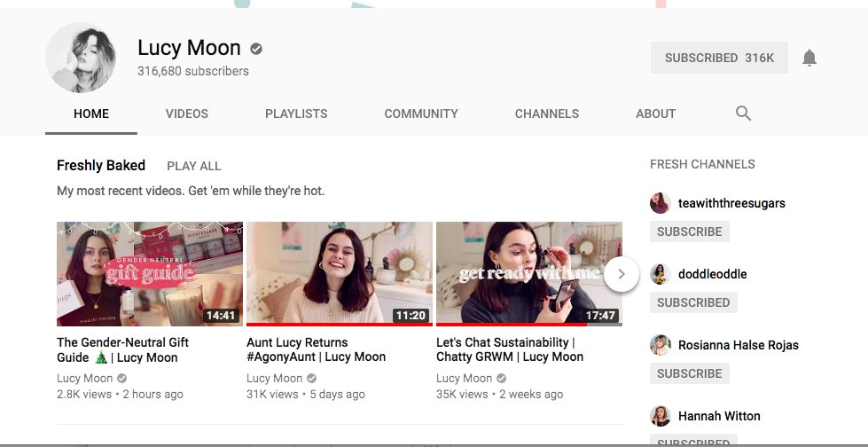Click the Lucy Moon channel title
The height and width of the screenshot is (447, 868).
point(189,48)
